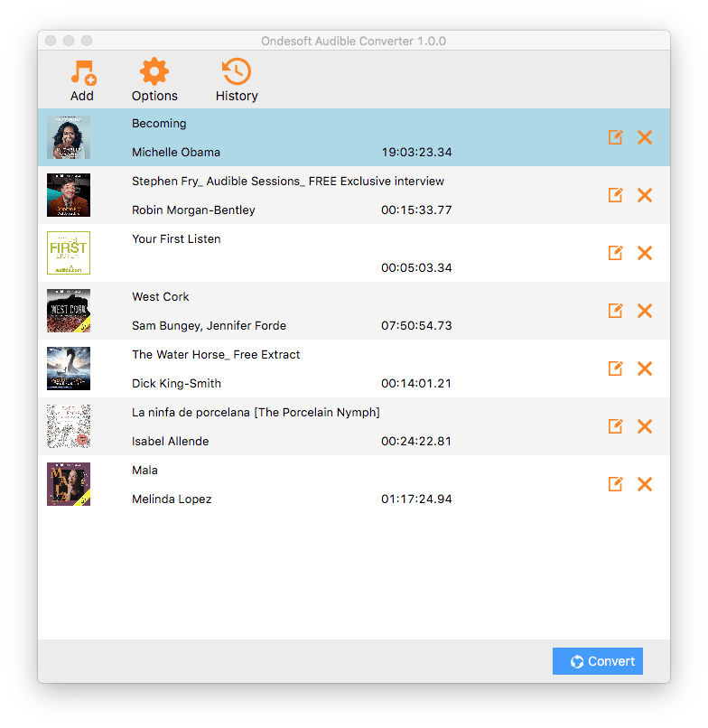Edit the Becoming audiobook entry

[x=616, y=137]
